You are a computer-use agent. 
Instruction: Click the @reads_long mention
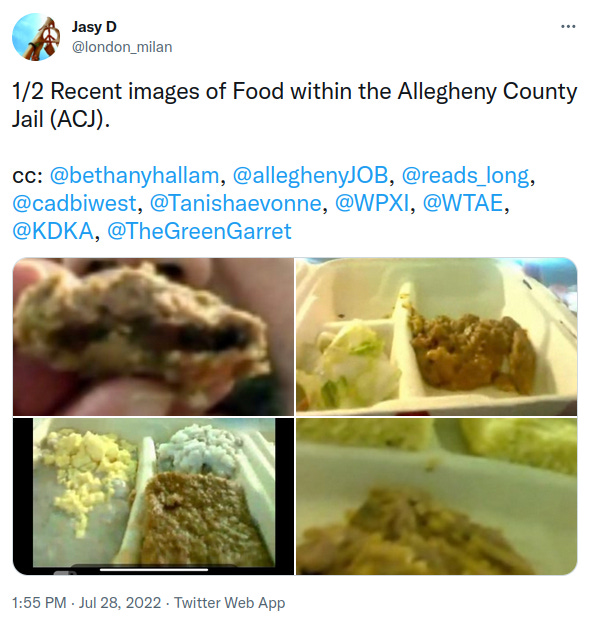tap(466, 176)
